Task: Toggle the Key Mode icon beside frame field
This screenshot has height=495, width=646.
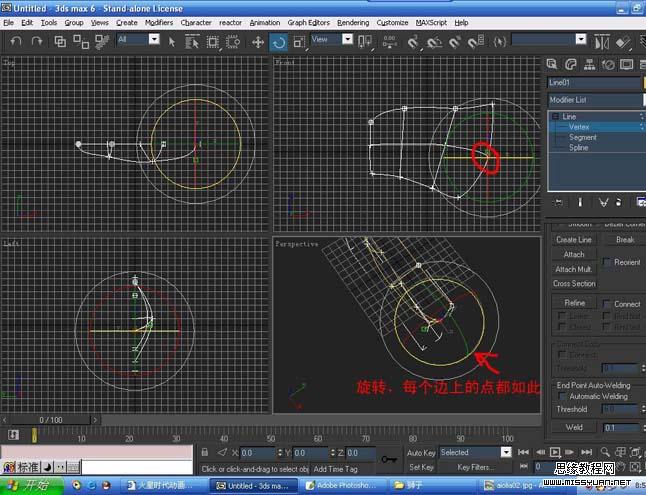Action: point(524,466)
